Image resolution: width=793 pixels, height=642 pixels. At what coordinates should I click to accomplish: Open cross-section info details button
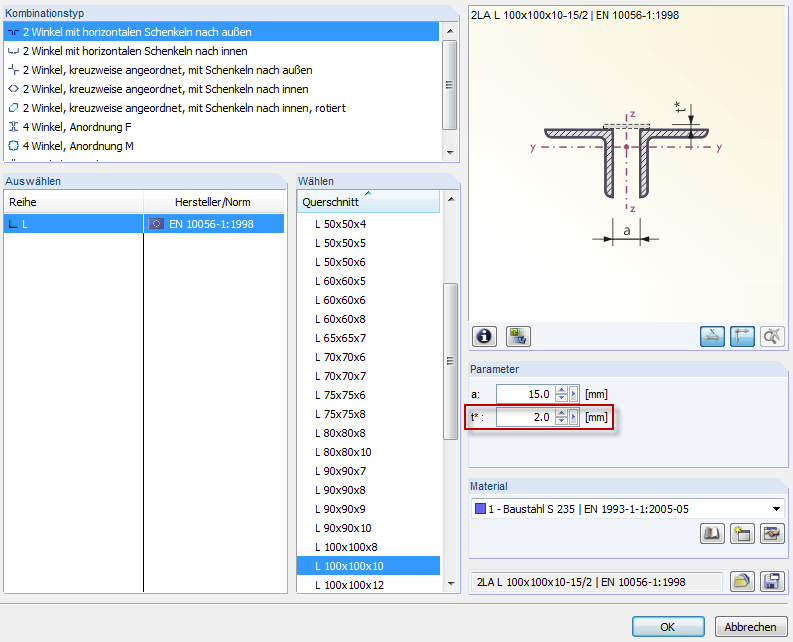[484, 336]
